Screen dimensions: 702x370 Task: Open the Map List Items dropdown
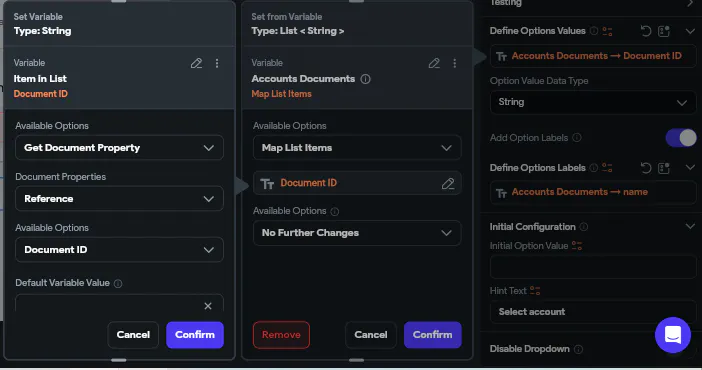pos(357,148)
